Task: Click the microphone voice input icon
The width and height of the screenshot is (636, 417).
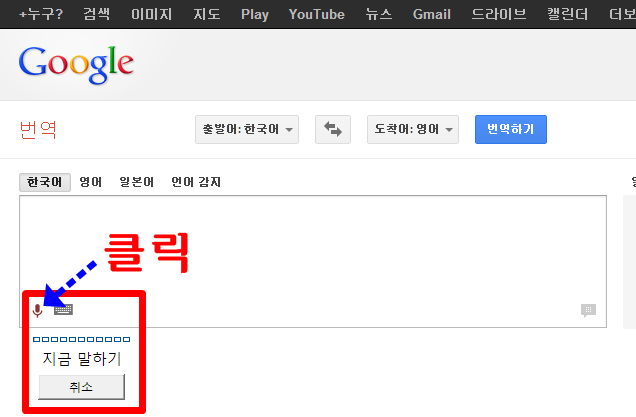Action: (37, 311)
